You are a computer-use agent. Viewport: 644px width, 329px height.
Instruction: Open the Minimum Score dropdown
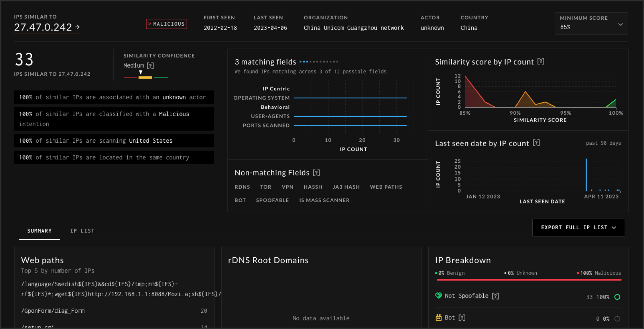[x=591, y=24]
